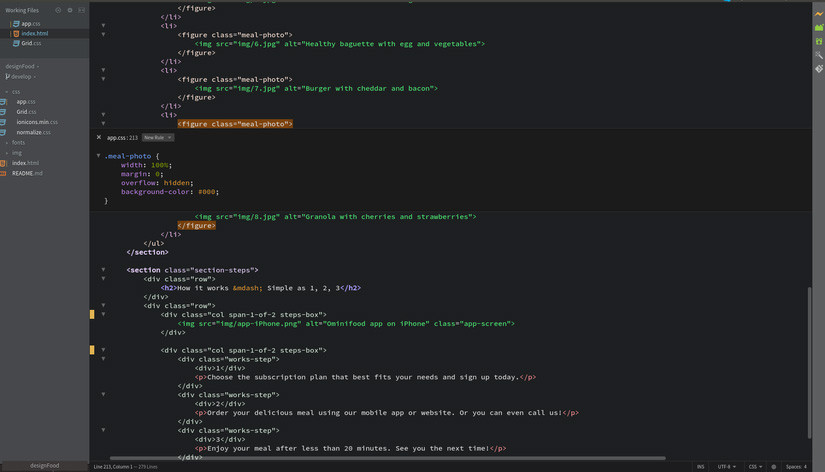Click the horizontal scrollbar thumb

[x=387, y=458]
